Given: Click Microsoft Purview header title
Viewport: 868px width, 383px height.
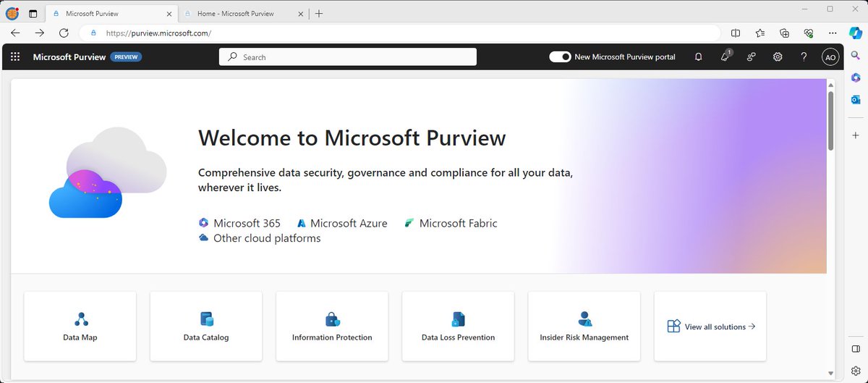Looking at the screenshot, I should click(69, 57).
